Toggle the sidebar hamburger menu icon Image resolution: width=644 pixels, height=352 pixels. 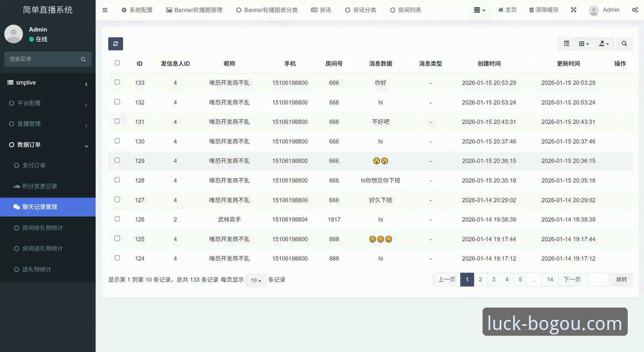105,10
